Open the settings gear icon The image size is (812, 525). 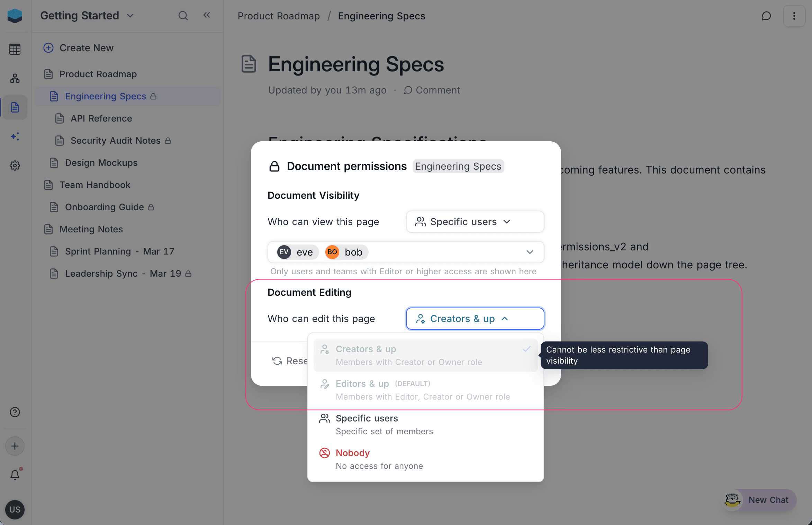click(x=15, y=166)
